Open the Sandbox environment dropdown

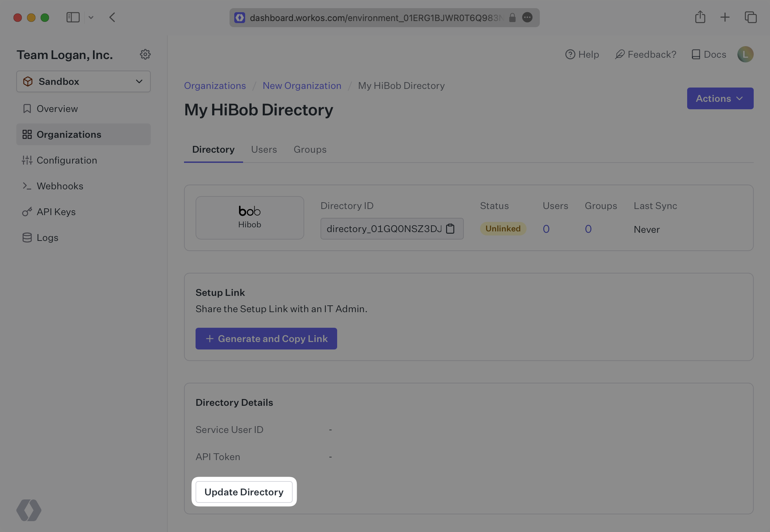coord(83,81)
